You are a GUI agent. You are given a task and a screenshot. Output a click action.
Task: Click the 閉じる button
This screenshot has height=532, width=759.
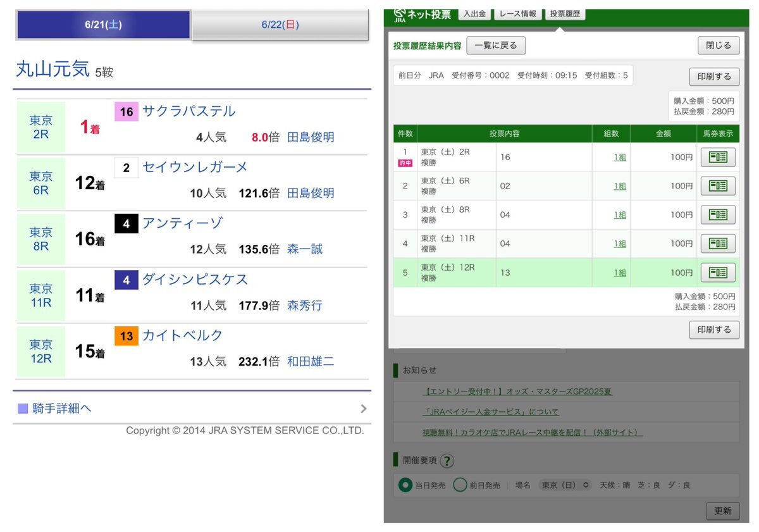tap(719, 46)
